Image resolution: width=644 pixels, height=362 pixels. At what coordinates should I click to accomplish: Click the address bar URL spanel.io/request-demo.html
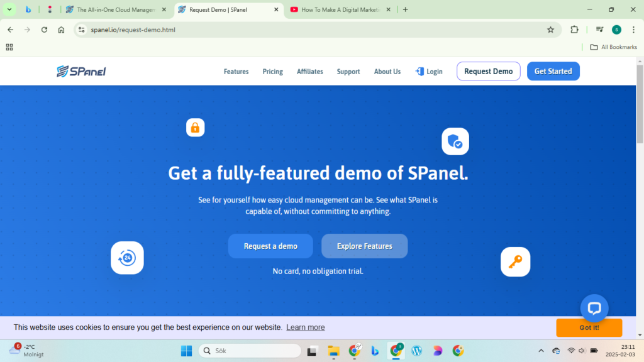tap(133, 30)
